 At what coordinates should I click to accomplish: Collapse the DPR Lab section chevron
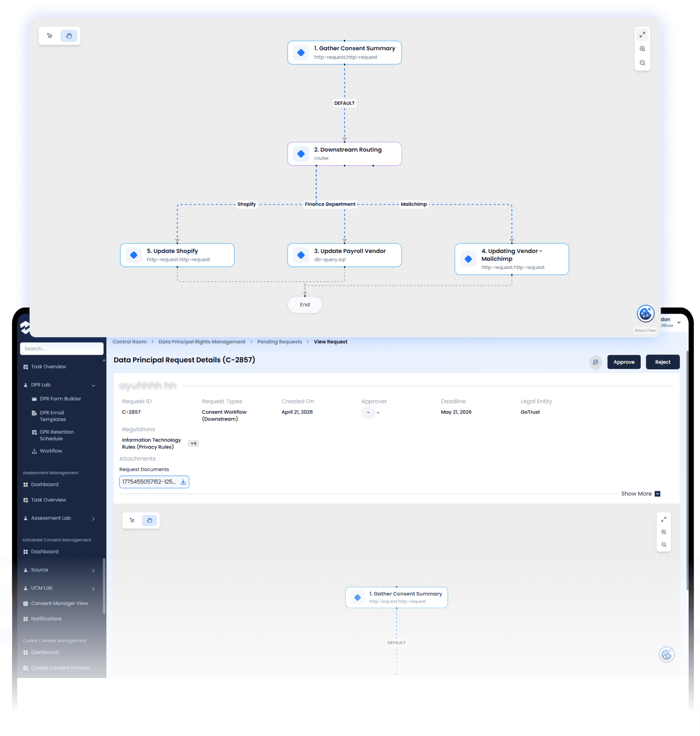(x=94, y=386)
